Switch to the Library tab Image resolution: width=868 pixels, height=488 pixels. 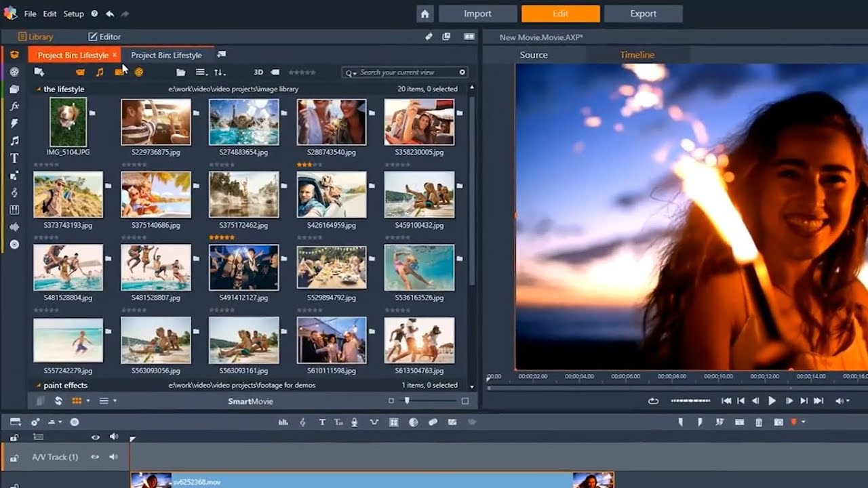click(35, 37)
